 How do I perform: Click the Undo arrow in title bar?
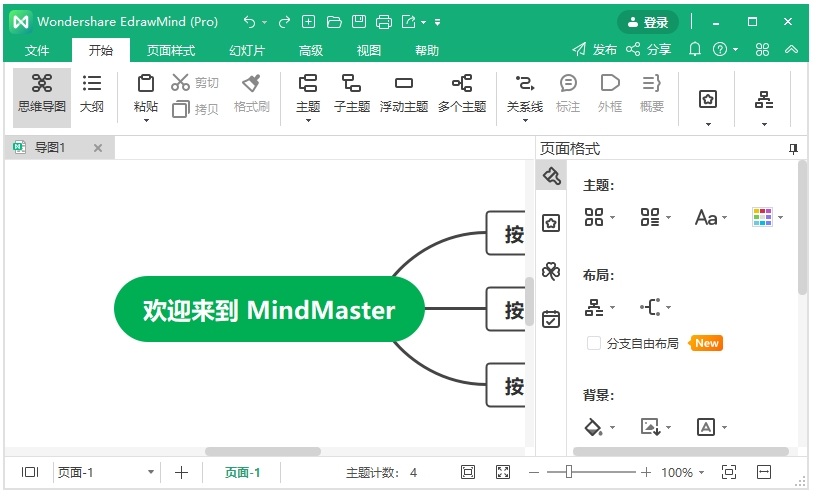[x=250, y=22]
